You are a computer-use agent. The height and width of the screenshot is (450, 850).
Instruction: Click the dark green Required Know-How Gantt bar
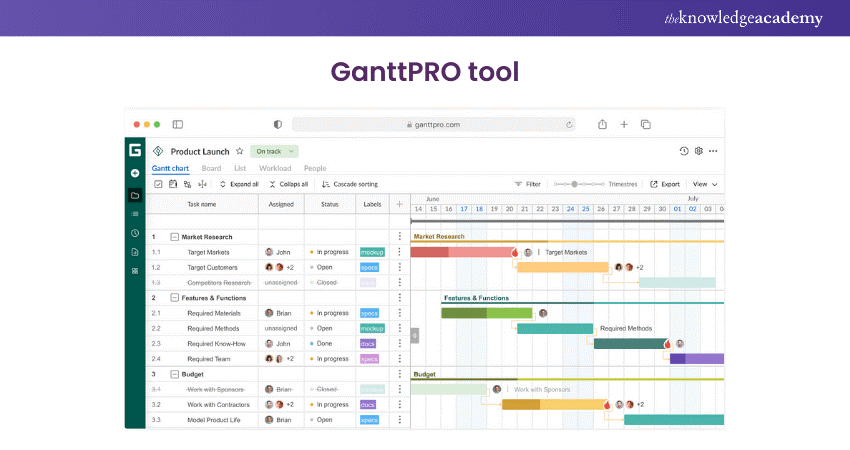point(630,344)
